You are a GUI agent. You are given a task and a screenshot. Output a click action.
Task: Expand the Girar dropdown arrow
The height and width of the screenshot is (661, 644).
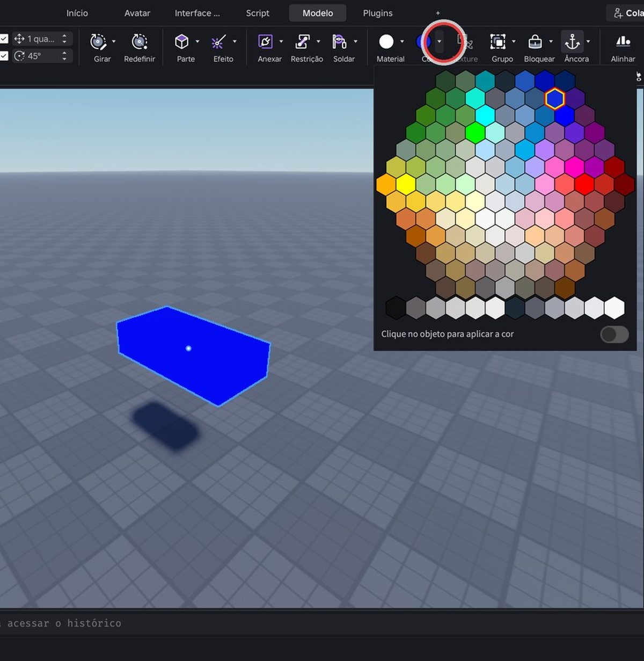tap(114, 41)
